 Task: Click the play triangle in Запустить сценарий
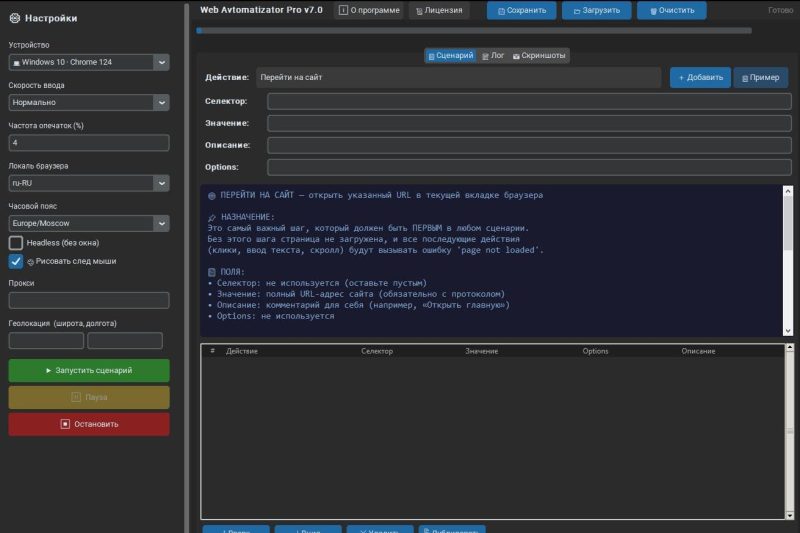(48, 370)
